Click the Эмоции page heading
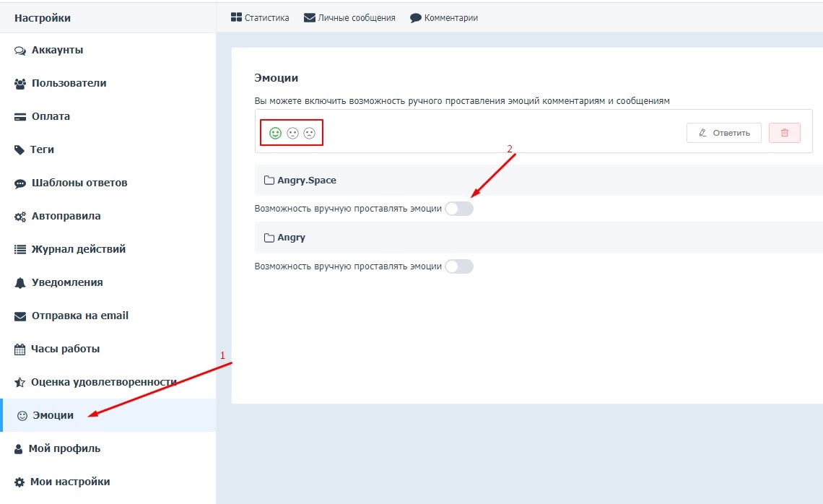The height and width of the screenshot is (504, 823). point(276,78)
